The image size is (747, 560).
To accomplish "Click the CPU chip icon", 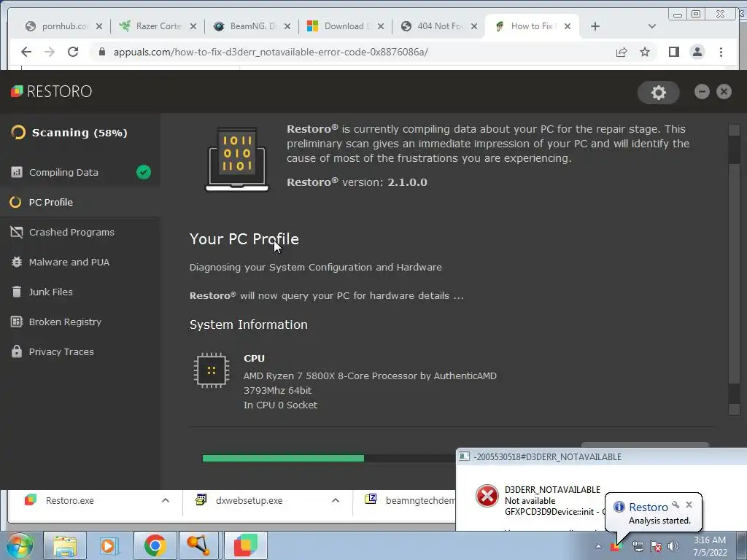I will [x=212, y=370].
